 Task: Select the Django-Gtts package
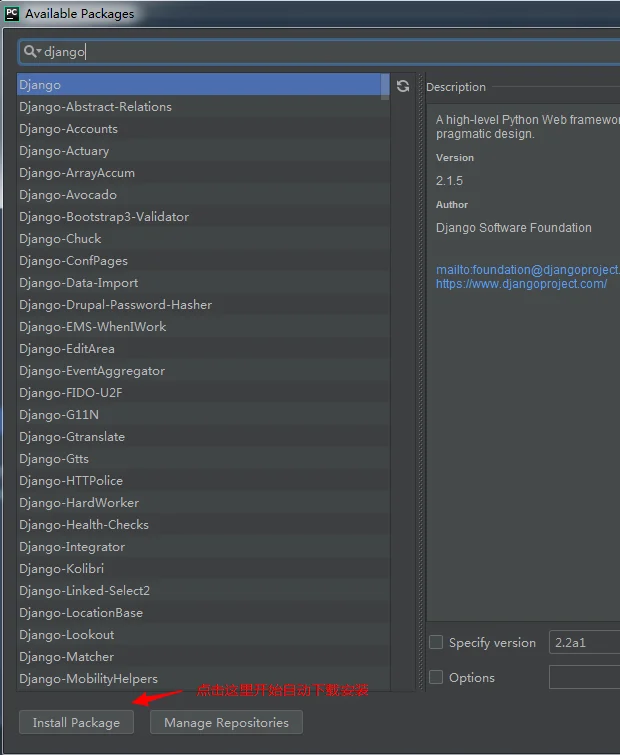point(204,458)
